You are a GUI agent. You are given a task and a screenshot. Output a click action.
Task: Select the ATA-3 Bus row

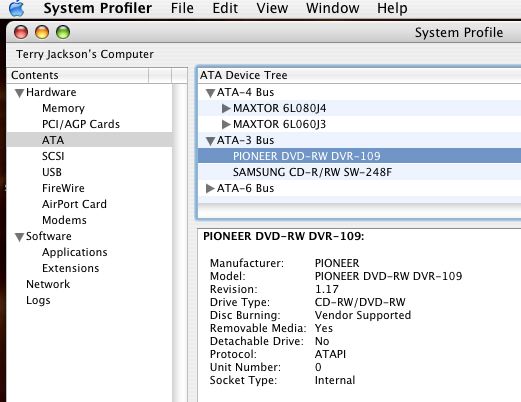point(359,140)
